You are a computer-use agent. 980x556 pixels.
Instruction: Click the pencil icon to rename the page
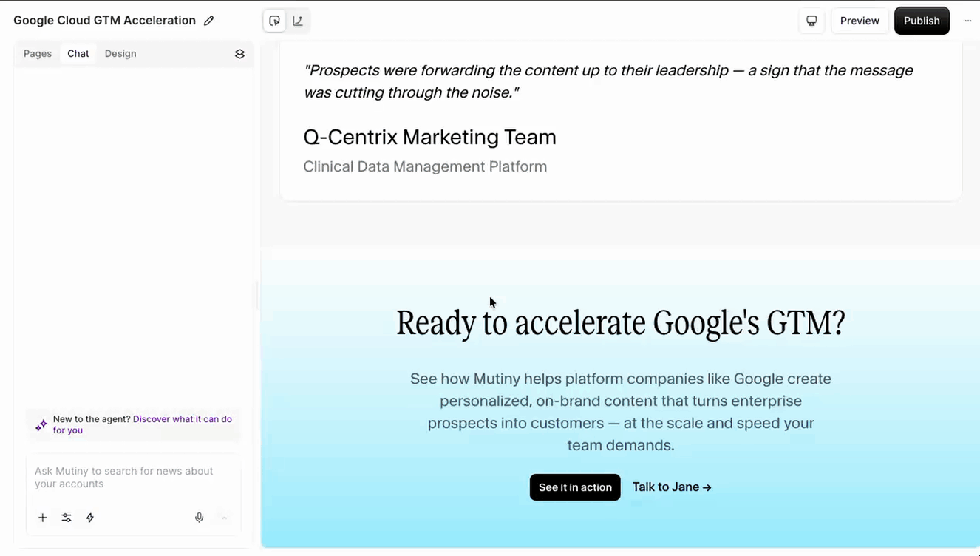click(x=209, y=21)
